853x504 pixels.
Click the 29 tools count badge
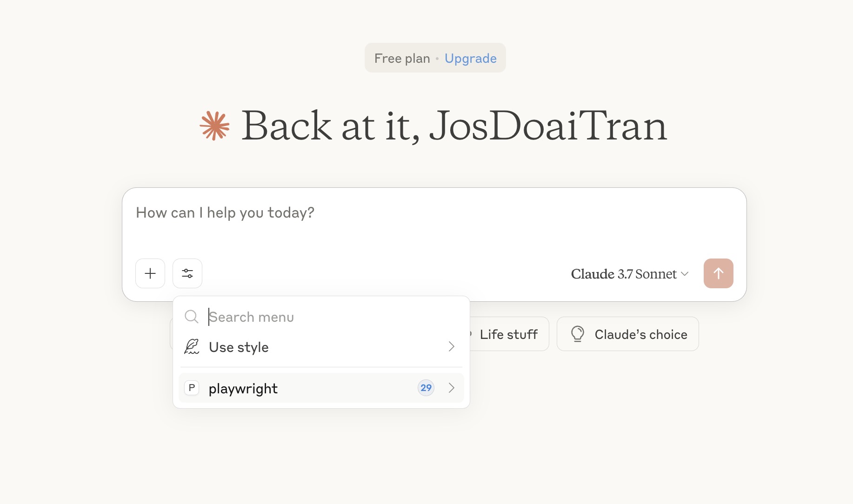(x=426, y=388)
